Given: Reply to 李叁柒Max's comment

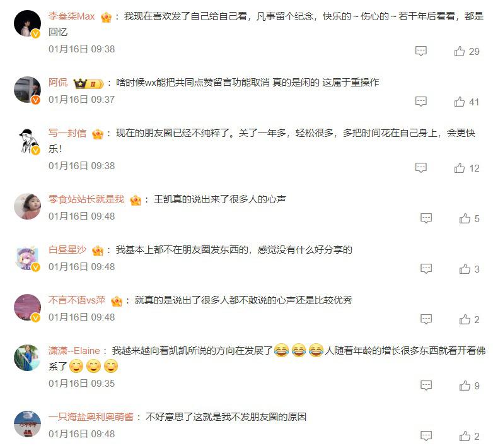Looking at the screenshot, I should (420, 51).
